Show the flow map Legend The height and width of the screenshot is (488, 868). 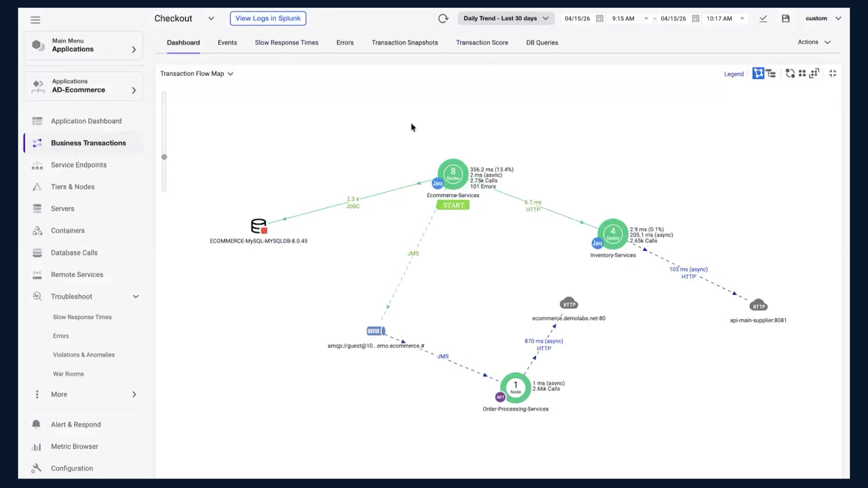tap(734, 74)
